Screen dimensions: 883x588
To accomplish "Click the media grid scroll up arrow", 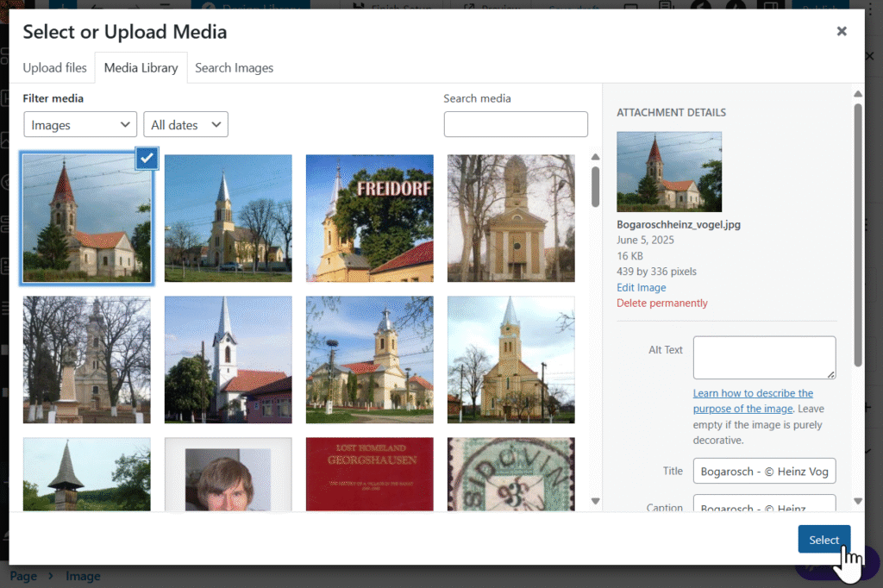I will click(x=595, y=157).
